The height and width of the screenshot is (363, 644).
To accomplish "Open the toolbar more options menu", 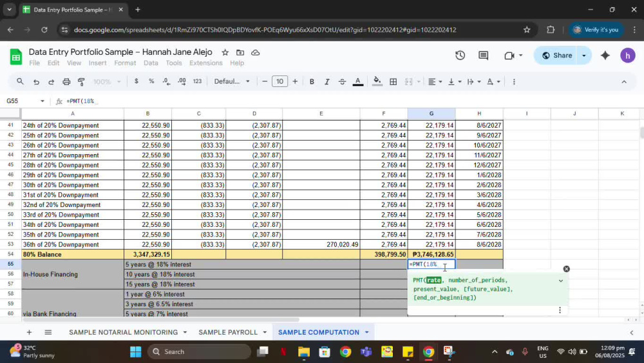I will point(514,81).
